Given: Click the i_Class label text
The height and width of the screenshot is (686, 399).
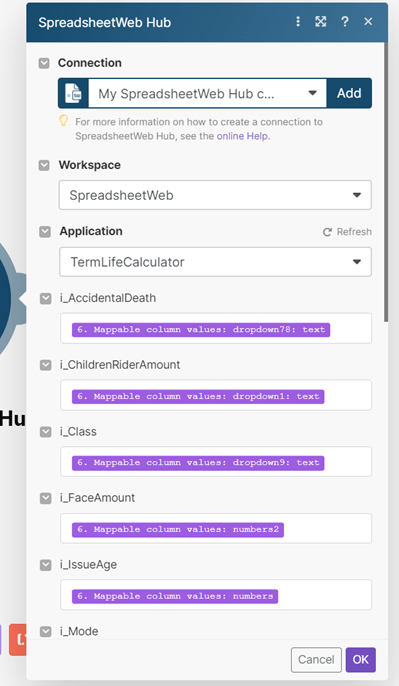Looking at the screenshot, I should point(78,432).
